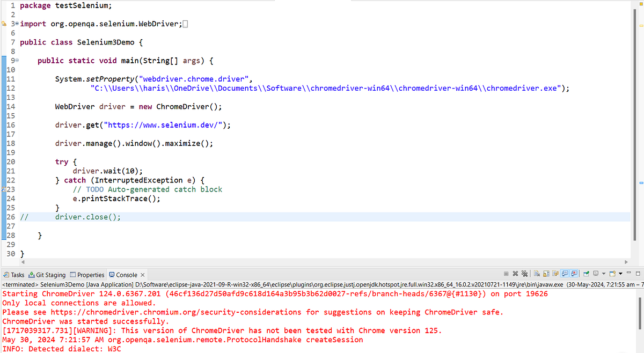Open a new console
The width and height of the screenshot is (644, 353).
coord(612,274)
